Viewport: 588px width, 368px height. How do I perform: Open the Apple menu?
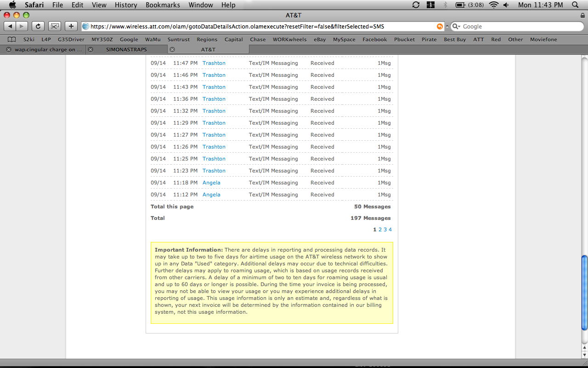pyautogui.click(x=12, y=5)
